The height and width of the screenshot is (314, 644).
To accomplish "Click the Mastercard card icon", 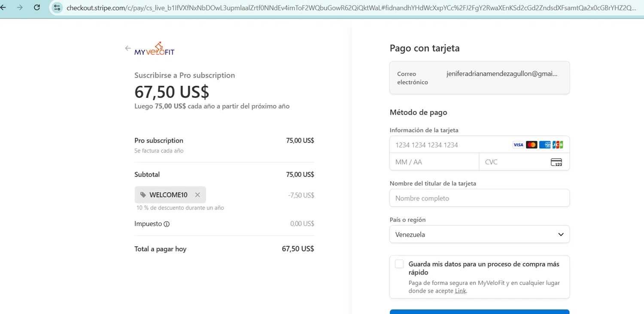I will 532,145.
